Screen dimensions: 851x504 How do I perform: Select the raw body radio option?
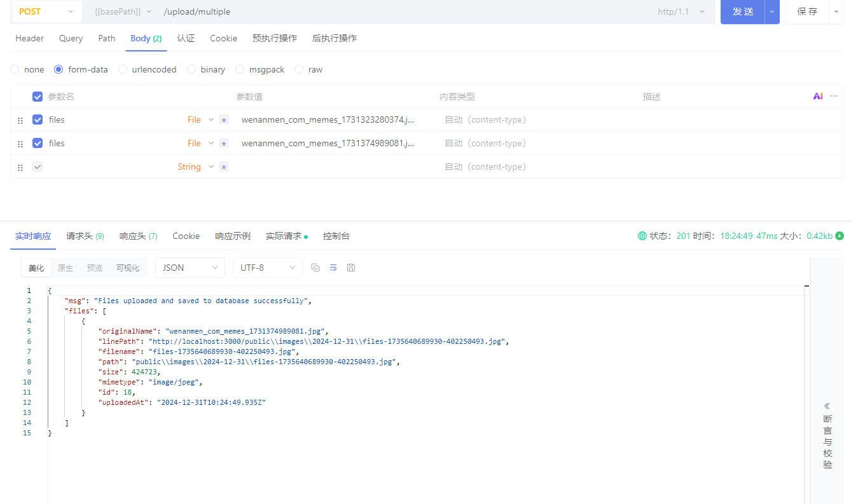pos(299,69)
